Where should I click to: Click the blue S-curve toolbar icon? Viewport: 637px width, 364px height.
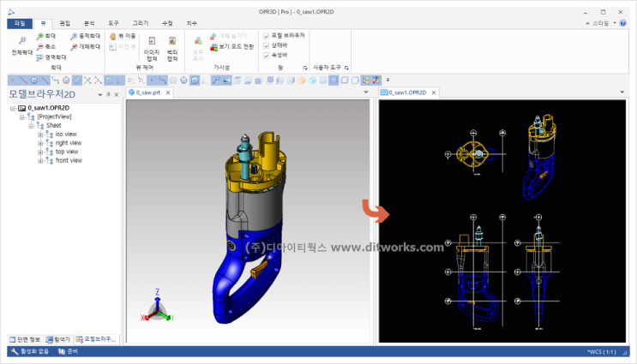pyautogui.click(x=163, y=81)
